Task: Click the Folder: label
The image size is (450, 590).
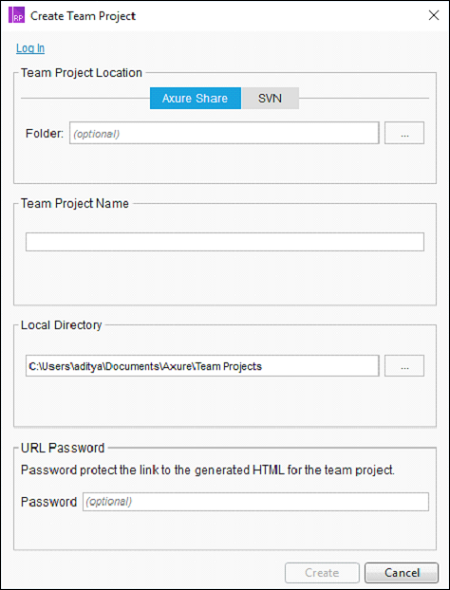Action: [x=44, y=133]
